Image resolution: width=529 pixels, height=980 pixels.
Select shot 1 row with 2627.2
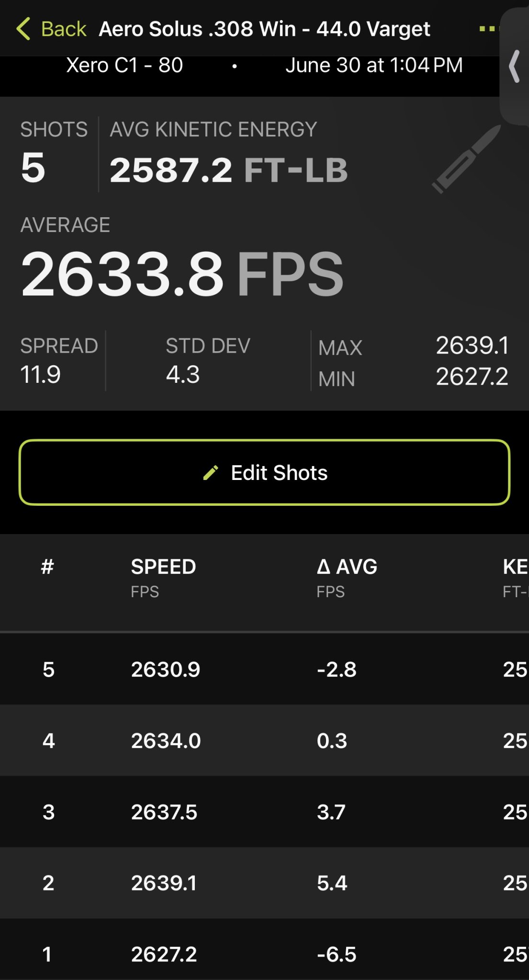[x=264, y=949]
